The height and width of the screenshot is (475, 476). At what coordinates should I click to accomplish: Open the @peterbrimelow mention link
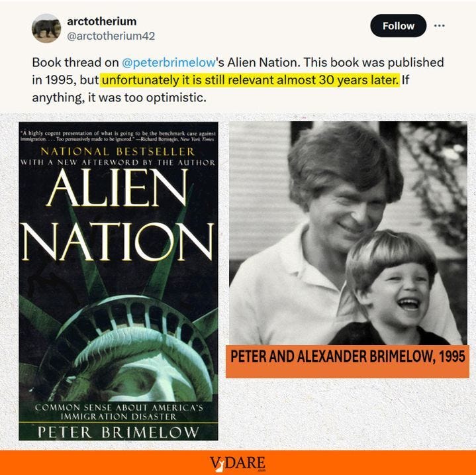click(x=168, y=62)
